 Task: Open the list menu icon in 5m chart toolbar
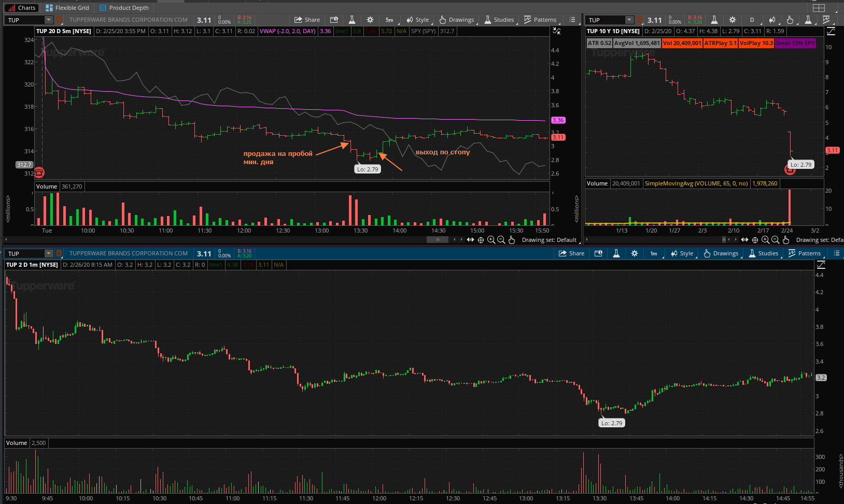point(572,20)
